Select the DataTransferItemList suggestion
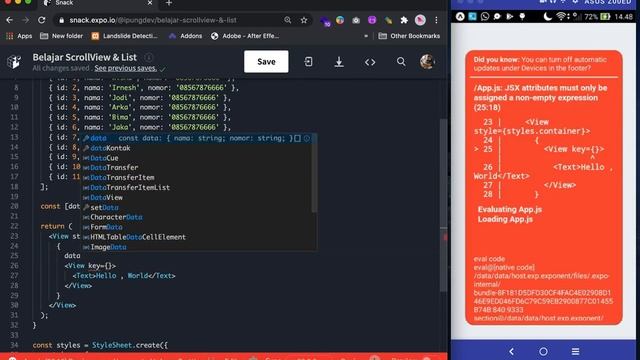 tap(198, 188)
